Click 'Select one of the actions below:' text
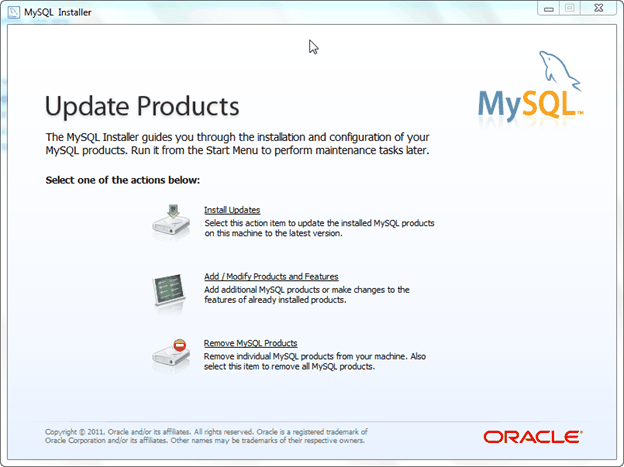 pyautogui.click(x=123, y=180)
